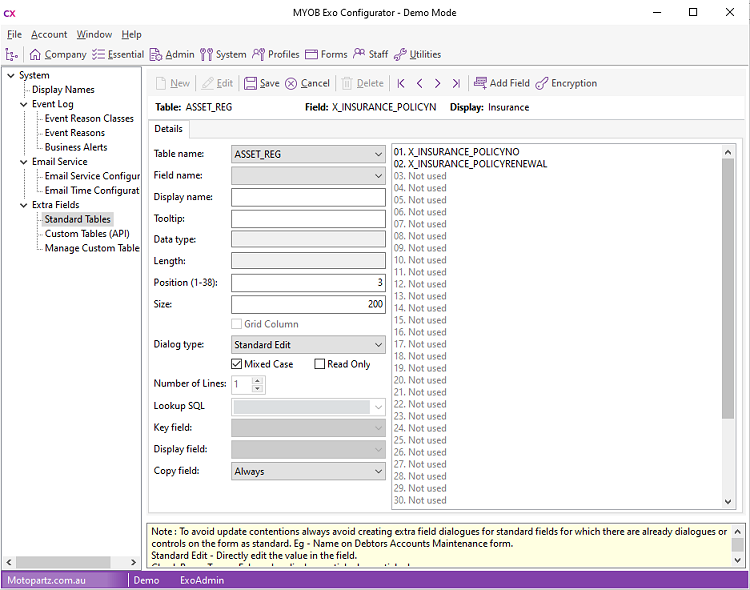Click the Size field showing 200

click(x=308, y=304)
